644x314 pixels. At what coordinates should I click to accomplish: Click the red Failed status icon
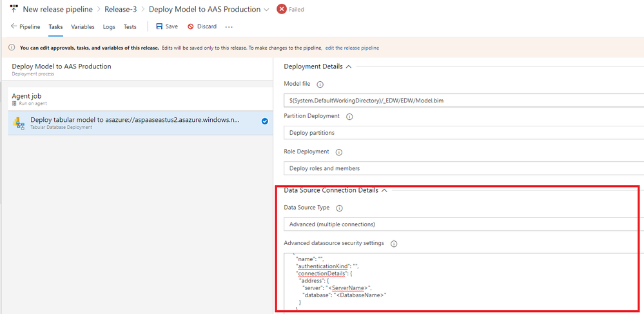click(282, 10)
